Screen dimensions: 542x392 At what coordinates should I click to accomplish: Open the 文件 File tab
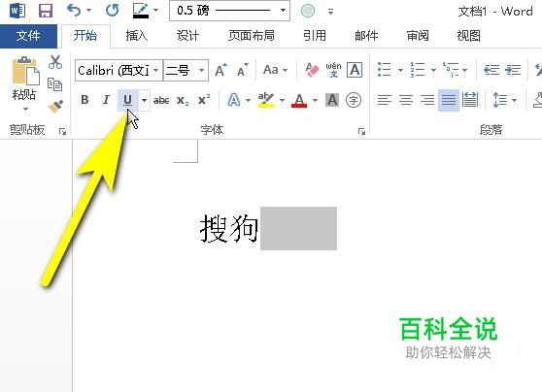click(28, 36)
